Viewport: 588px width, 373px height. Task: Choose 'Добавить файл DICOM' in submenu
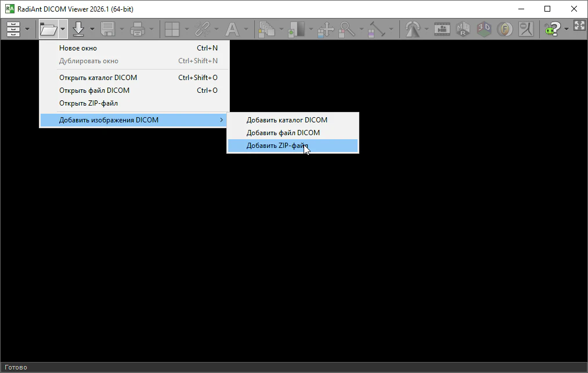[293, 133]
